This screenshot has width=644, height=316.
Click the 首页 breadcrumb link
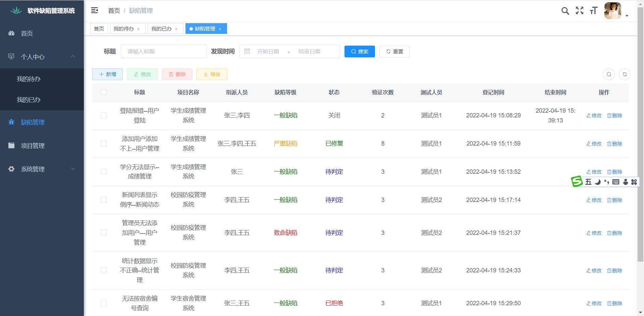114,11
